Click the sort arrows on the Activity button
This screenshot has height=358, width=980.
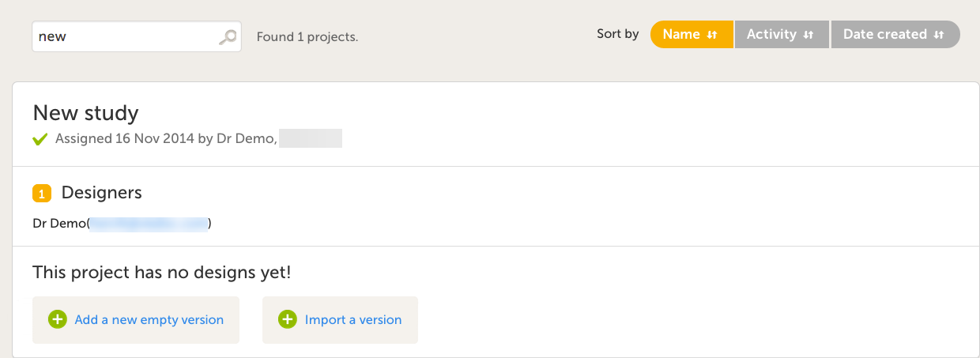808,35
